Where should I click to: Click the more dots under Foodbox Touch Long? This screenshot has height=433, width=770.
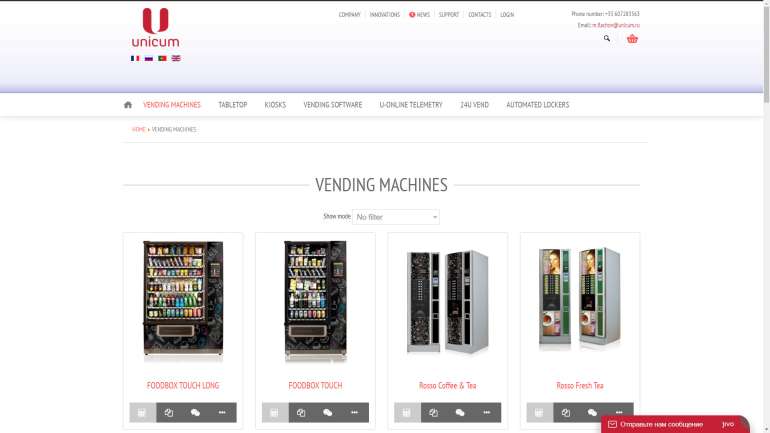tap(222, 412)
